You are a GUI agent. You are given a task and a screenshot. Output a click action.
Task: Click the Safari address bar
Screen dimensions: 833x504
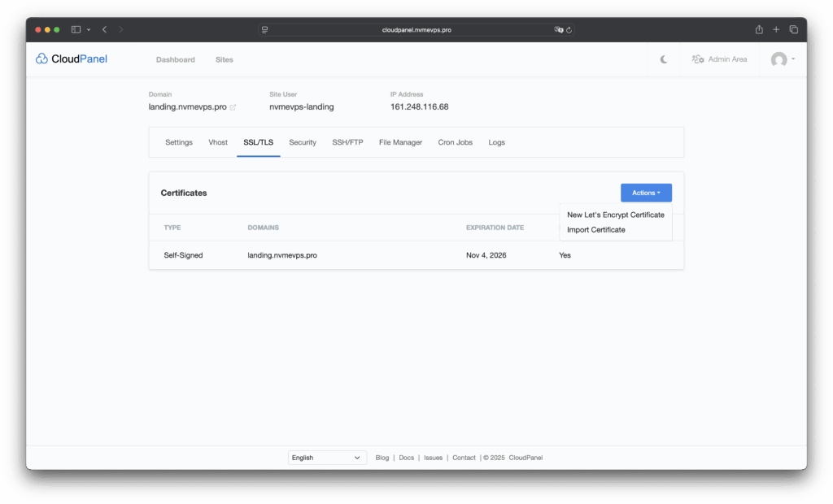coord(416,29)
